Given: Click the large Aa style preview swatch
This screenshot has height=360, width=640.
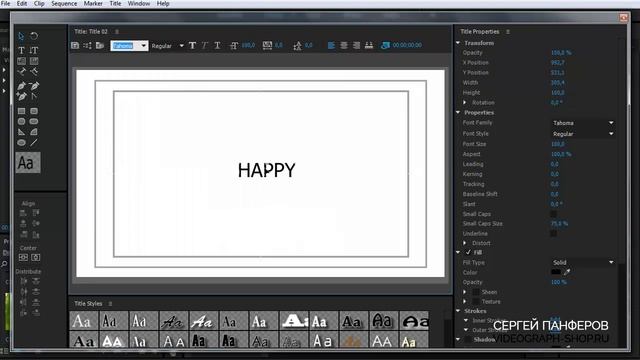Looking at the screenshot, I should (x=28, y=162).
